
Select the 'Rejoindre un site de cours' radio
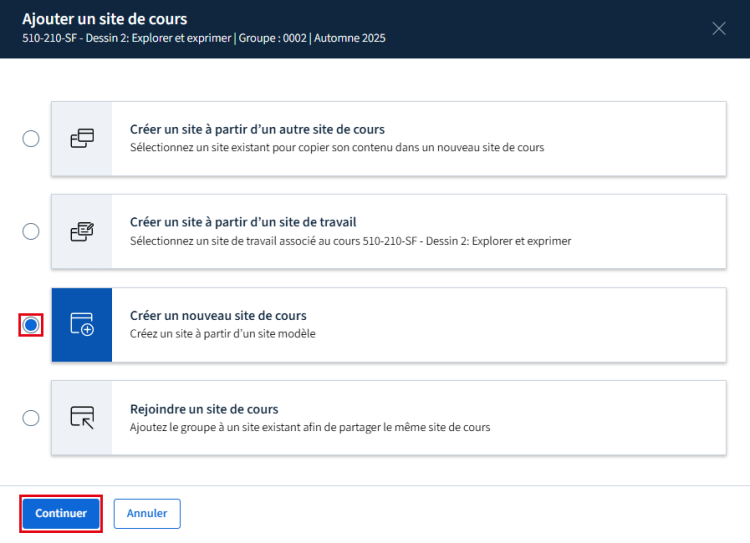point(31,418)
